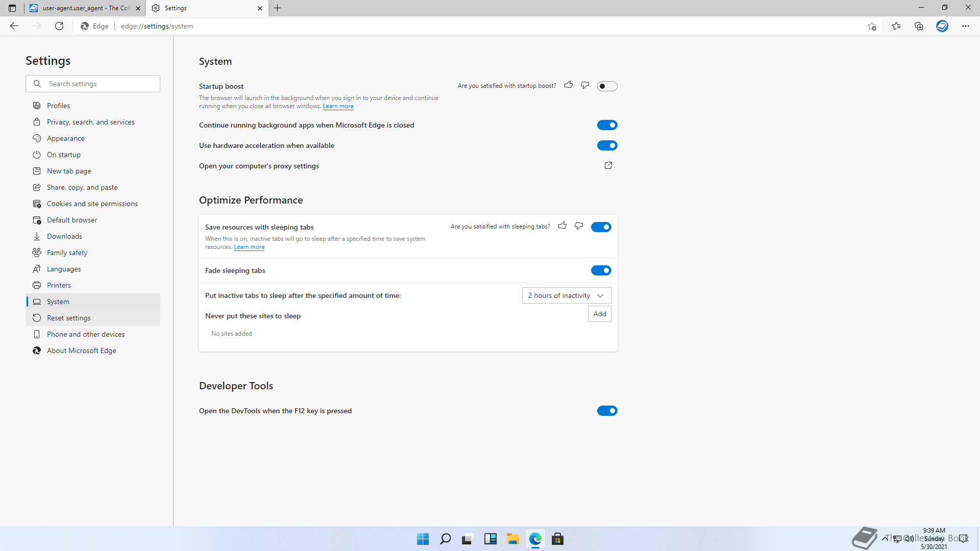Open File Explorer from taskbar
Screen dimensions: 980x551
[512, 539]
